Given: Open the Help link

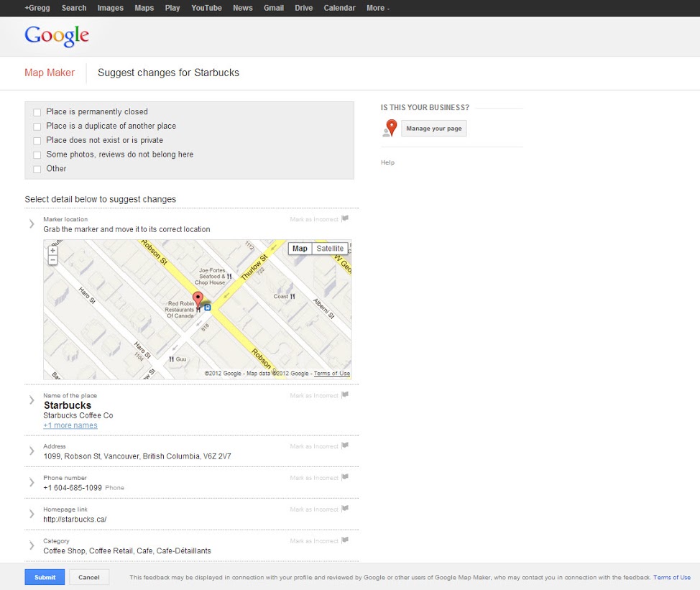Looking at the screenshot, I should pyautogui.click(x=387, y=162).
